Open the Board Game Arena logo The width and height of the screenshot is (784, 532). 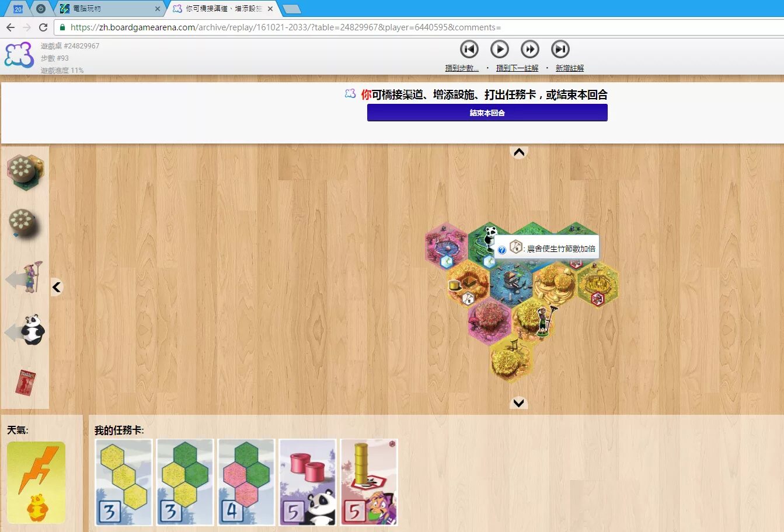click(x=19, y=55)
